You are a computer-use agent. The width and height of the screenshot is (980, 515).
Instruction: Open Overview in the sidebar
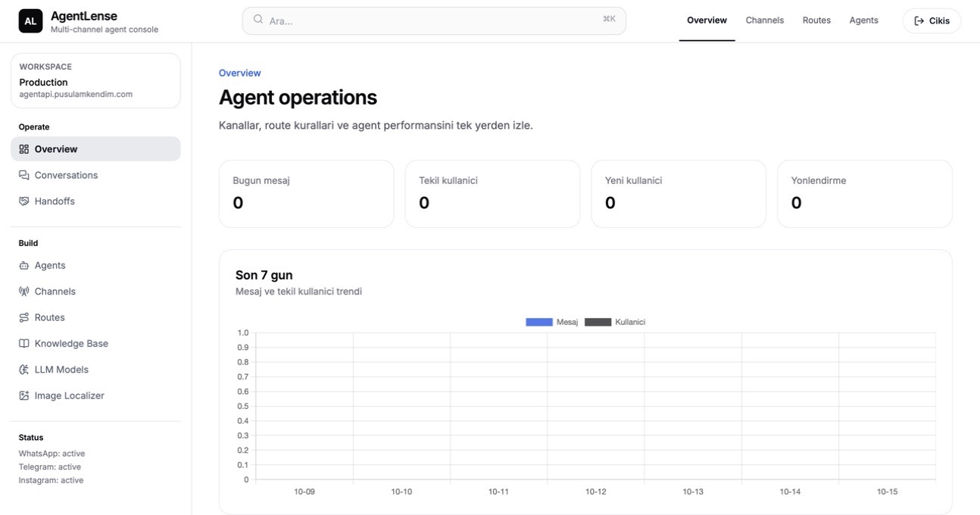(95, 149)
